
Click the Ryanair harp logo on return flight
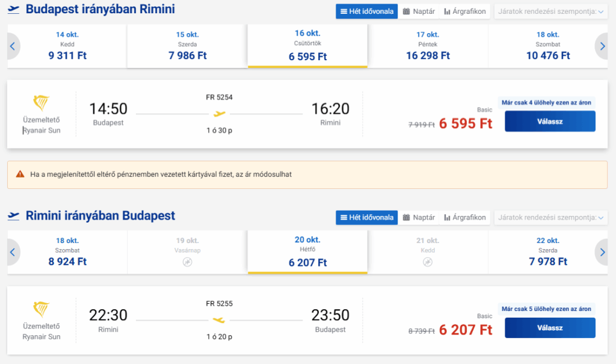pyautogui.click(x=41, y=309)
